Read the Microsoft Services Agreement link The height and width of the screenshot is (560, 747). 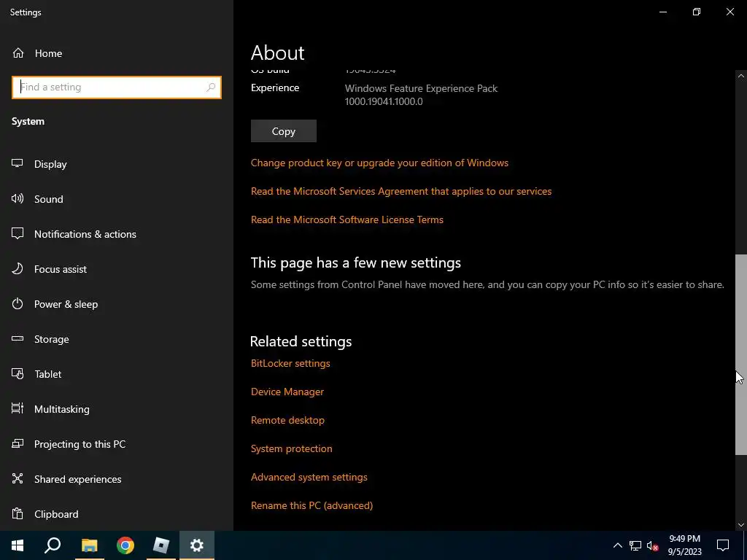click(x=401, y=192)
